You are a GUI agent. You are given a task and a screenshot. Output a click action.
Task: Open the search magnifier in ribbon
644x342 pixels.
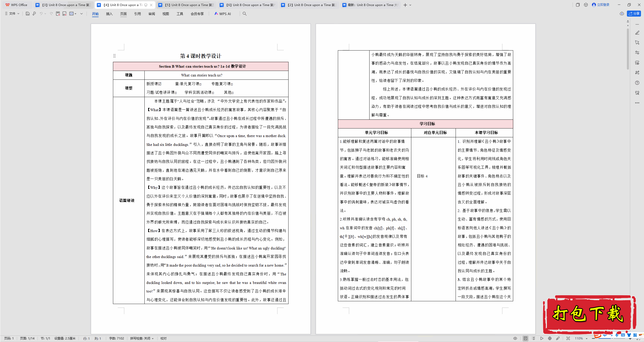click(x=245, y=14)
